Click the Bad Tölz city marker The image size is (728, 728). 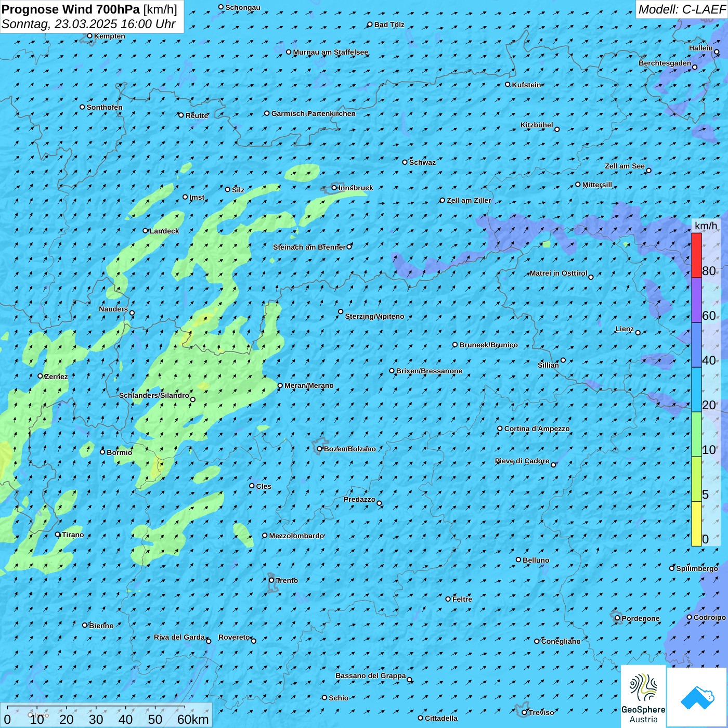click(x=370, y=24)
